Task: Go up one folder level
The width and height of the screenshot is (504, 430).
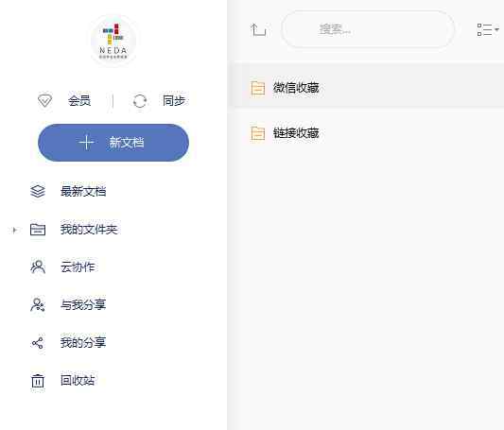Action: point(258,29)
